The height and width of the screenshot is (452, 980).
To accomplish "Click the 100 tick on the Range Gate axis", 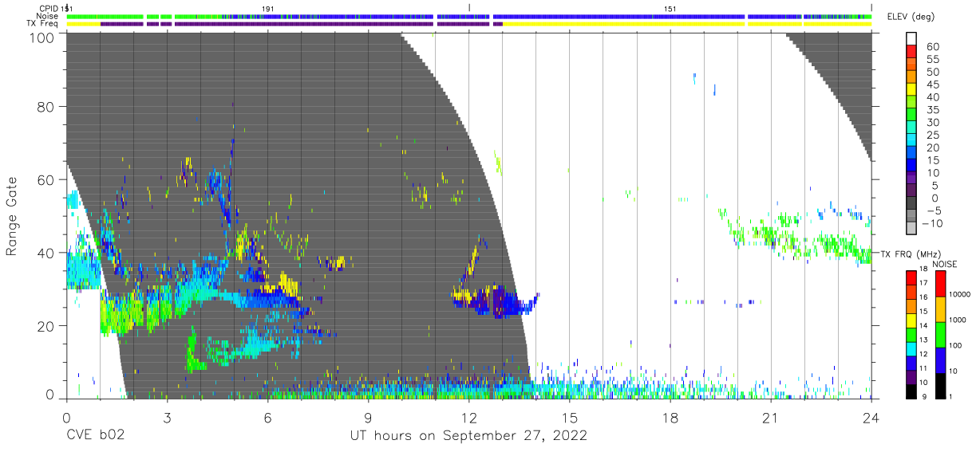I will click(42, 37).
